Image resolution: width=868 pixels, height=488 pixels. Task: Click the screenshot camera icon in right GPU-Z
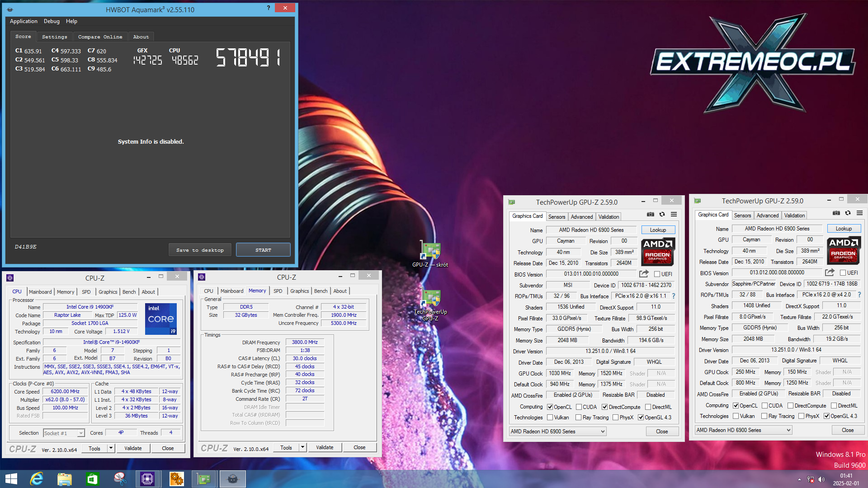(836, 213)
